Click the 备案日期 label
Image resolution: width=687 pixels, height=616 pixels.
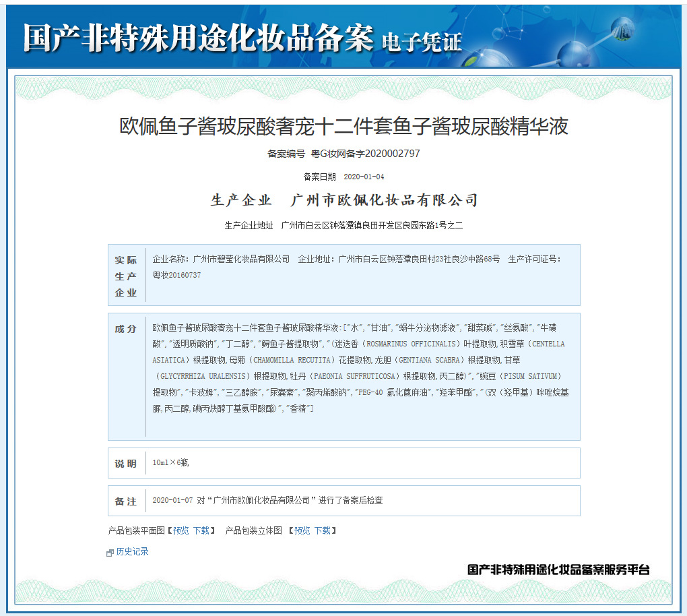coord(319,177)
